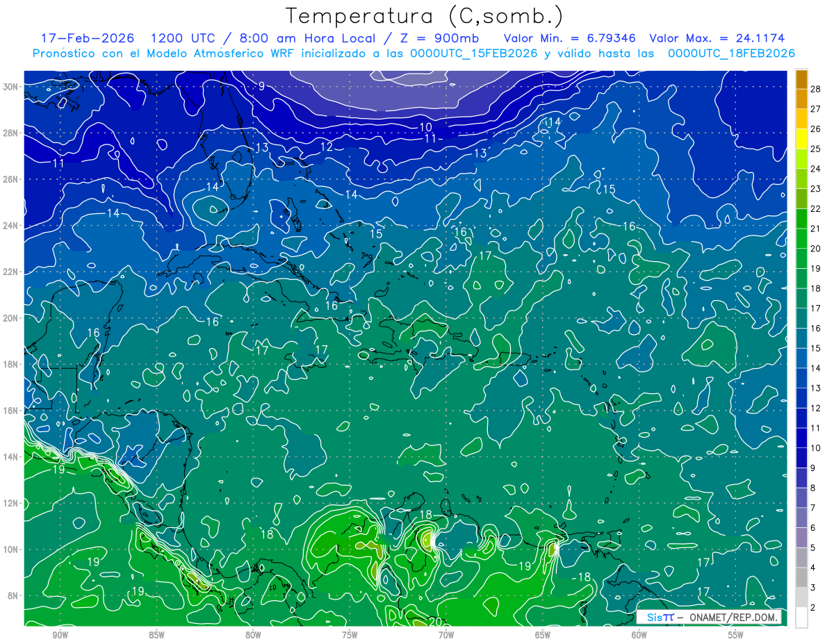Screen dimensions: 834x644
Task: Click the '10N' latitude axis label
Action: point(10,550)
